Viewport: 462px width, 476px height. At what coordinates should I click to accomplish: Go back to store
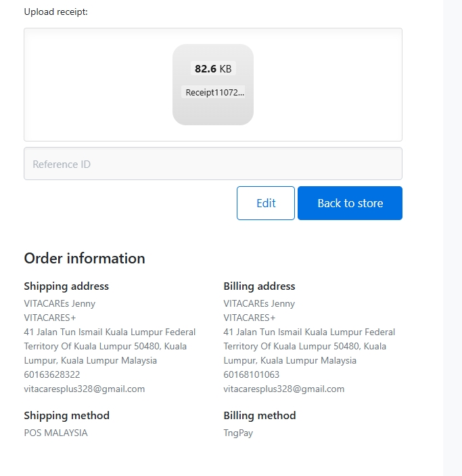(x=350, y=203)
